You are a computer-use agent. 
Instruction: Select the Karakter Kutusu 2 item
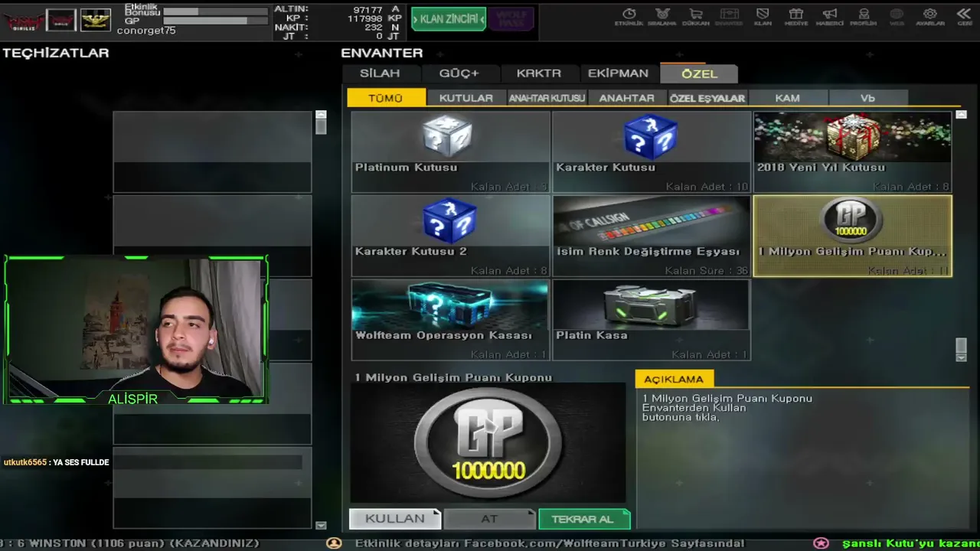(x=450, y=236)
